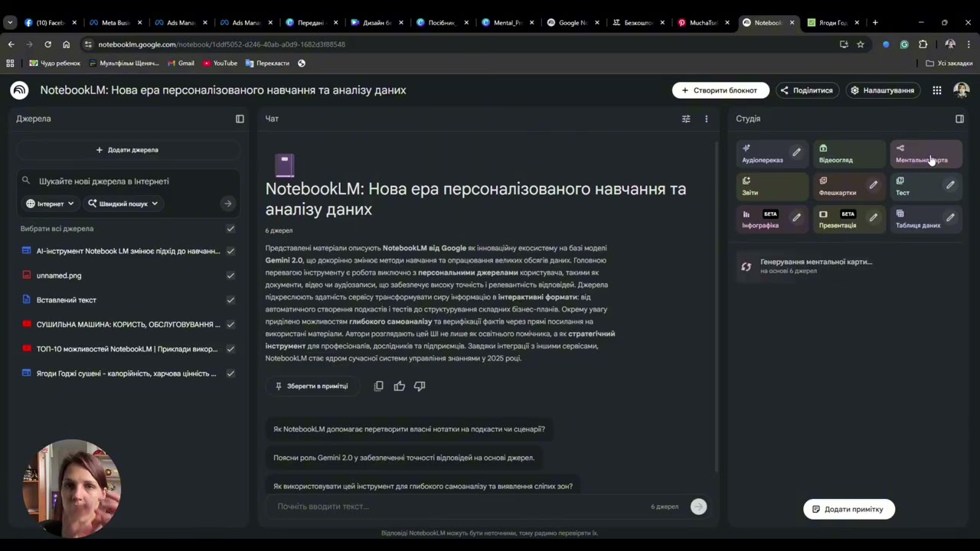The image size is (980, 551).
Task: Edit the Таблиця даних tile settings
Action: 950,217
